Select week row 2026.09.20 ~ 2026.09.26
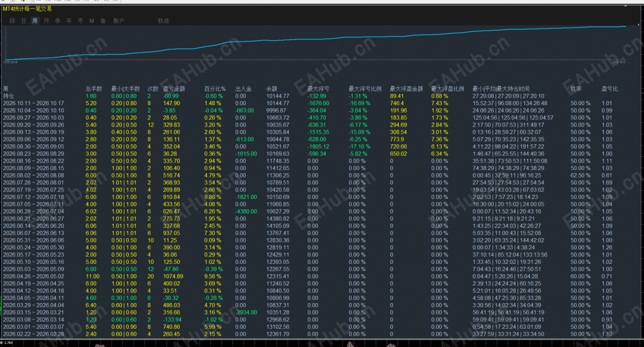The height and width of the screenshot is (347, 644). pyautogui.click(x=33, y=124)
